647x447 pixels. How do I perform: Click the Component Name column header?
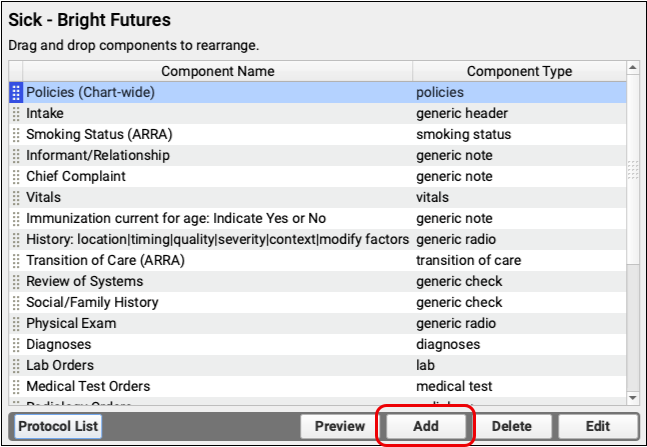pyautogui.click(x=217, y=71)
